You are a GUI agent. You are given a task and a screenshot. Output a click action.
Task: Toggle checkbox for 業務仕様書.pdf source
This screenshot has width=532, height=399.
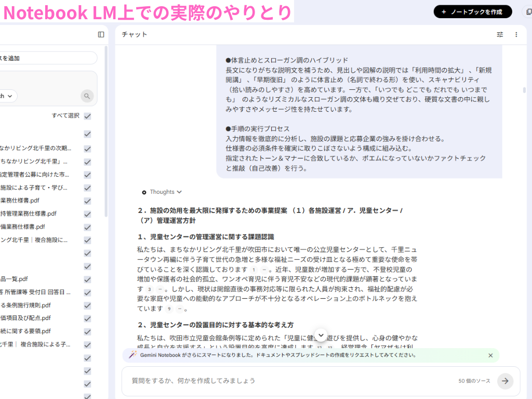(87, 201)
